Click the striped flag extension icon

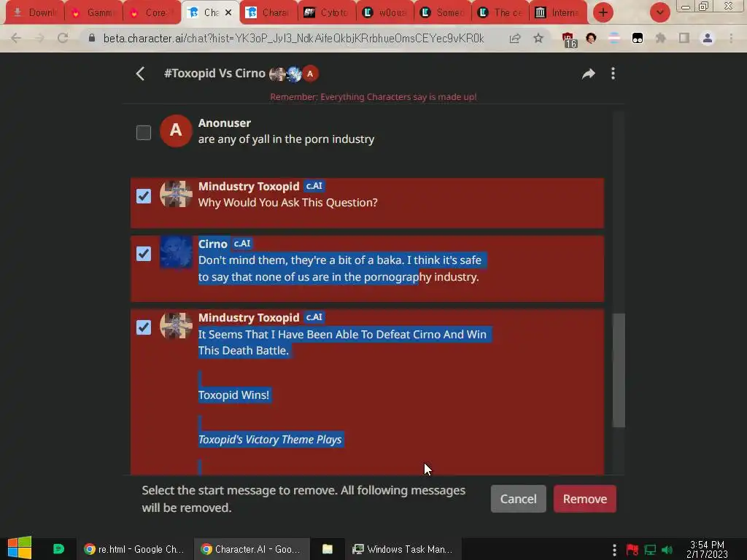(x=614, y=38)
